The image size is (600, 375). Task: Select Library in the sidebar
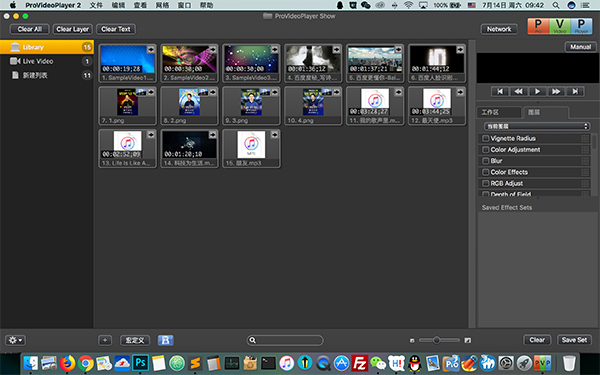coord(47,47)
